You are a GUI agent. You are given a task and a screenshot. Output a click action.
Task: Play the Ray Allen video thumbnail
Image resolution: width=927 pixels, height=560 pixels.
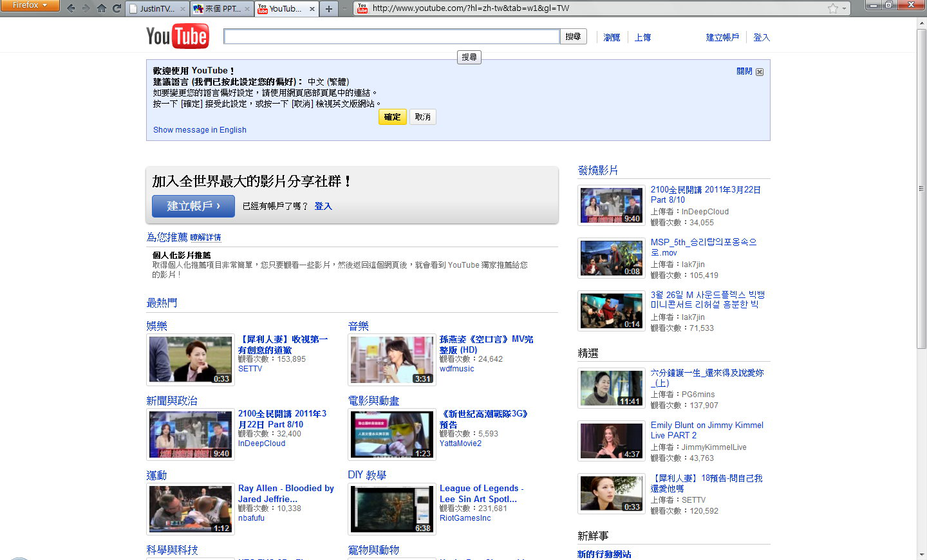[191, 509]
